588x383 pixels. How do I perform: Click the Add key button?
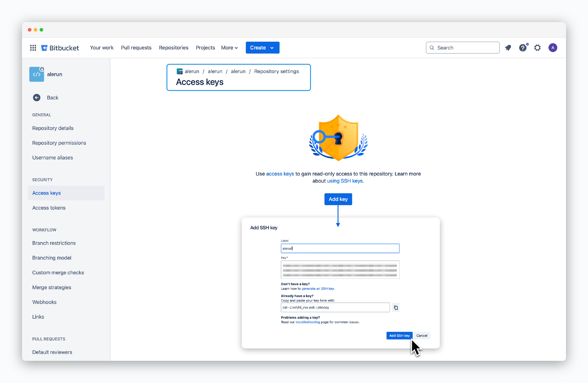[338, 199]
